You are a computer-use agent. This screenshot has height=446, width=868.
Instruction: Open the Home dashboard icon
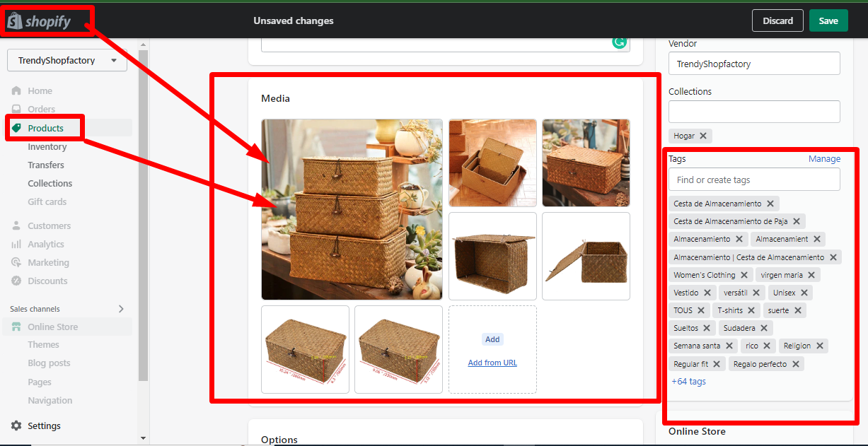(16, 90)
